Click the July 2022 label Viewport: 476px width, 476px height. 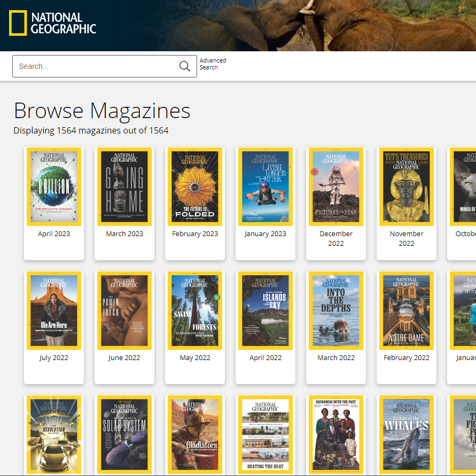54,357
